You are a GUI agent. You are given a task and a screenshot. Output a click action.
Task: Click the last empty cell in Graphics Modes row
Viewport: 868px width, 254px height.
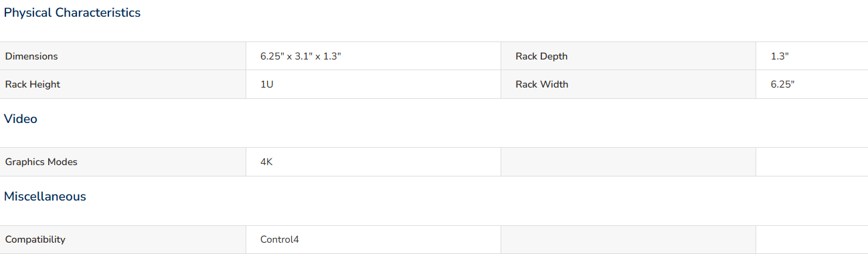pyautogui.click(x=812, y=162)
